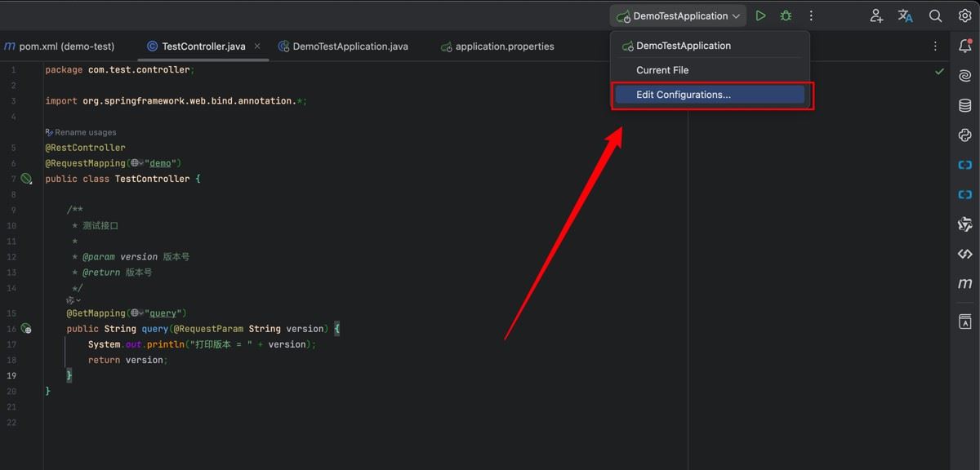Screen dimensions: 980x470
Task: Select Edit Configurations... from the menu
Action: (683, 95)
